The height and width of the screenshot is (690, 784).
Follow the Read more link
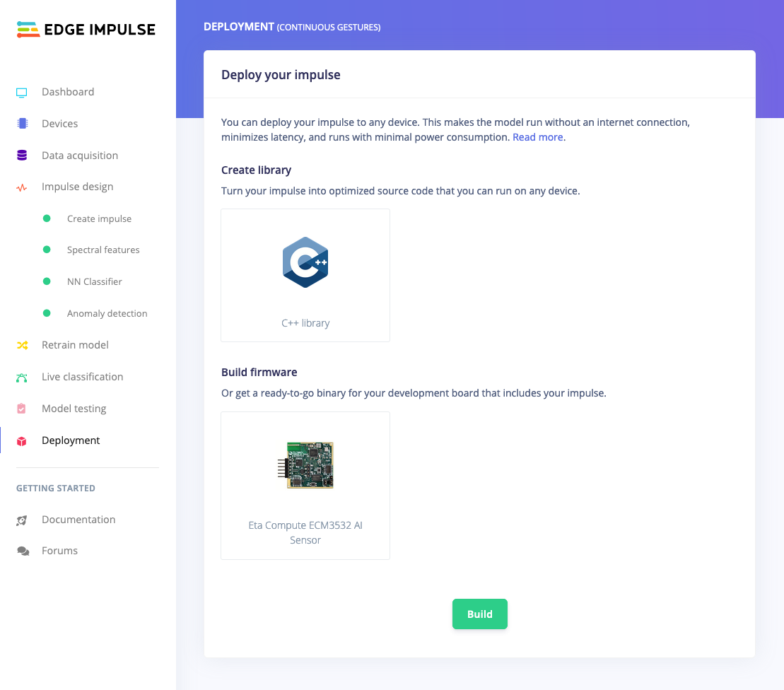pos(537,137)
